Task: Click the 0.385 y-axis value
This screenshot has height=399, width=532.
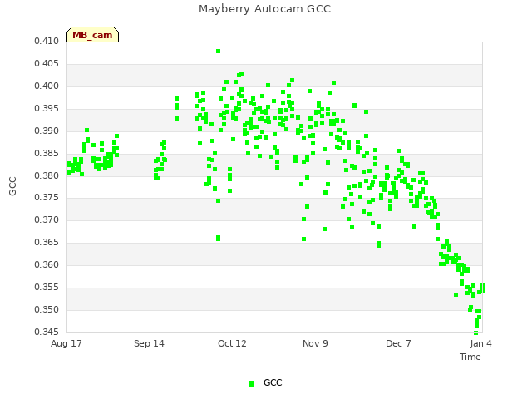Action: coord(47,153)
